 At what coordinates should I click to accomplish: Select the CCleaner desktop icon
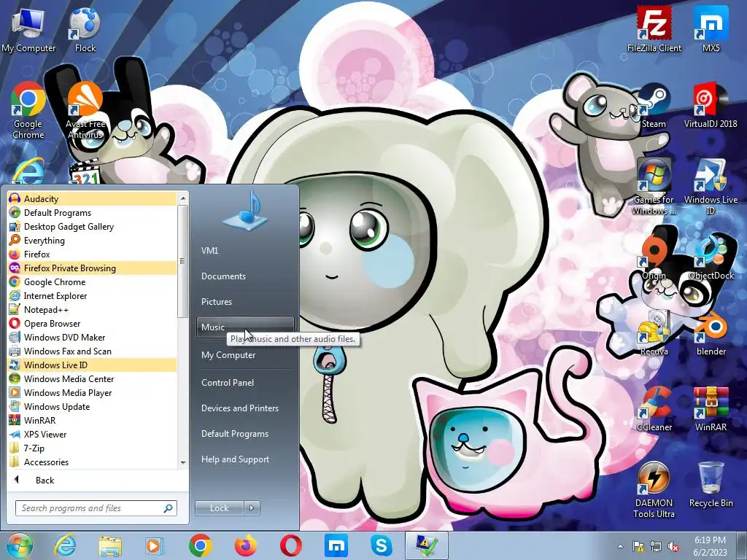[x=654, y=410]
